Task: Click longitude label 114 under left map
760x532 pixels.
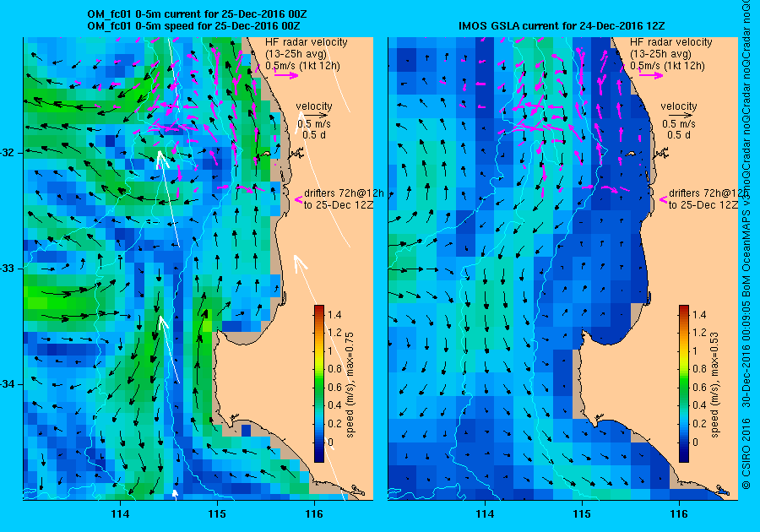Action: 120,514
